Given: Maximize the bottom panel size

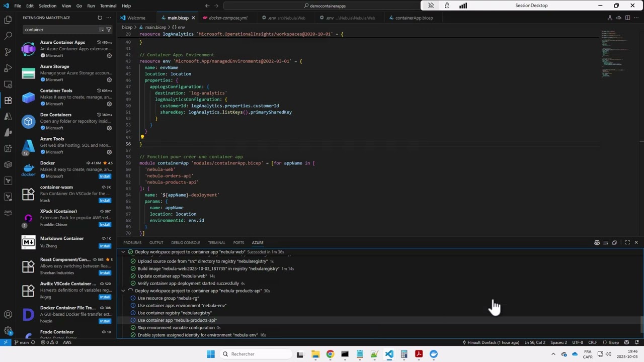Looking at the screenshot, I should [627, 243].
